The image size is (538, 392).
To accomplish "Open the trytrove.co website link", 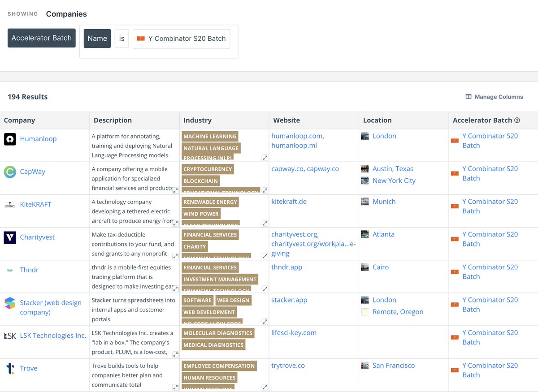I will click(288, 366).
